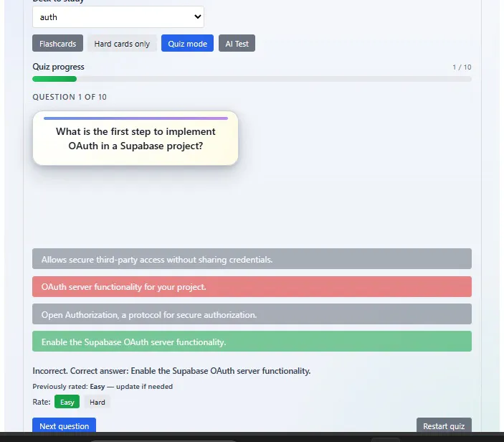
Task: Open the auth deck dropdown
Action: [118, 17]
